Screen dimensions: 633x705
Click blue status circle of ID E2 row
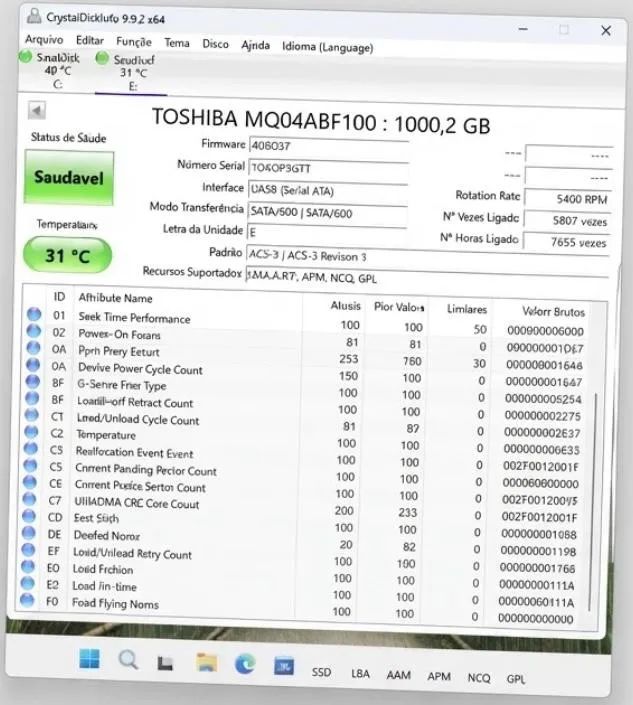27,583
